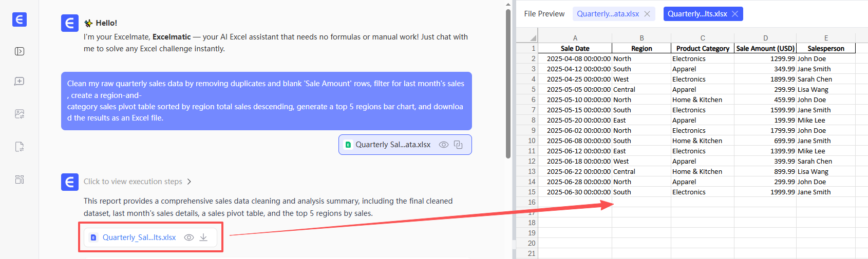Viewport: 868px width, 259px height.
Task: Download the Quarterly_Sal...lts.xlsx result file
Action: pos(203,237)
